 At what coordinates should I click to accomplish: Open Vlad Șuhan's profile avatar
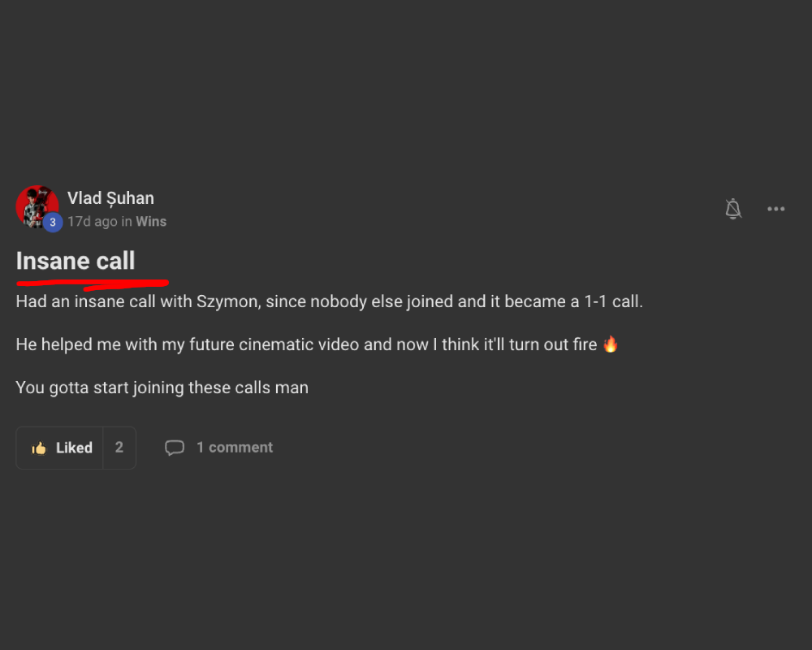point(36,205)
